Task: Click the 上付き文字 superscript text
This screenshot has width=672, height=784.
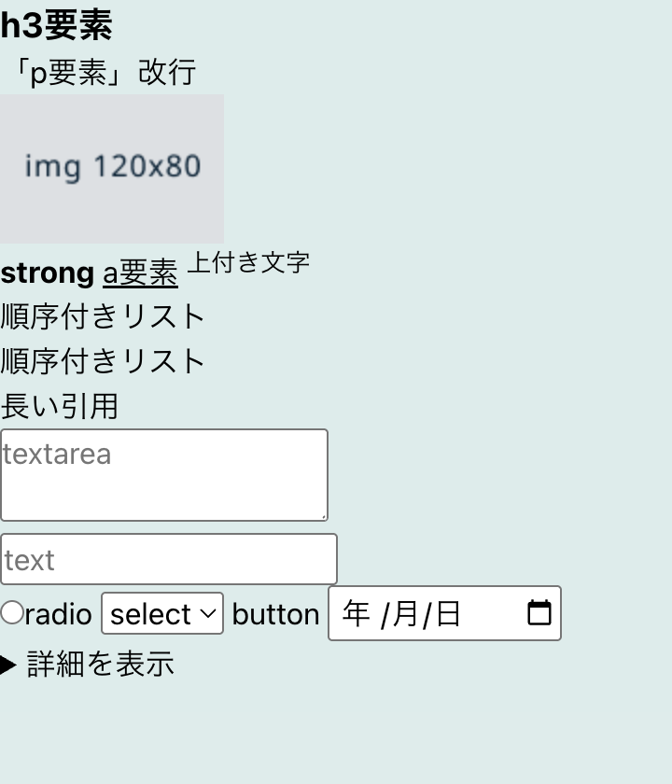Action: (x=248, y=262)
